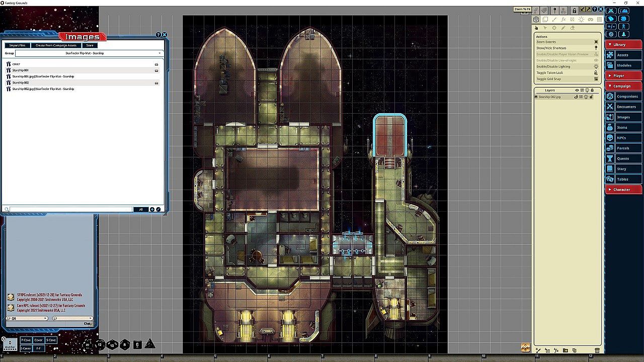Screen dimensions: 644x362
Task: Click the d12 die
Action: pos(100,345)
